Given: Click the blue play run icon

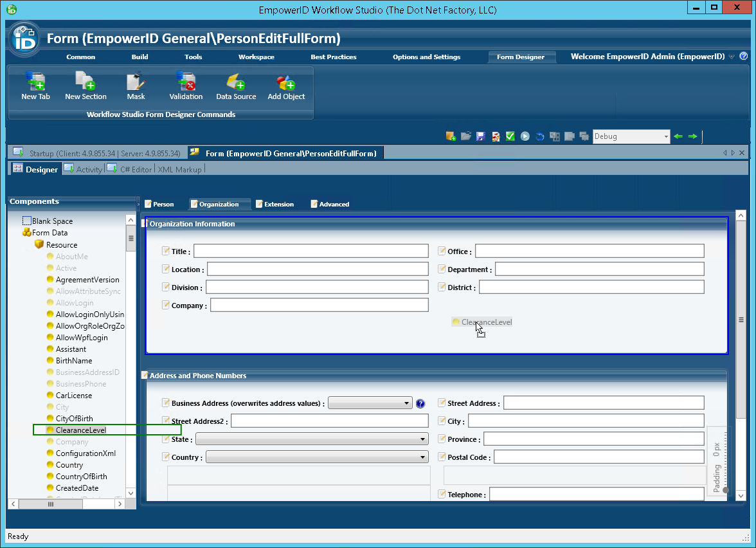Looking at the screenshot, I should 525,136.
